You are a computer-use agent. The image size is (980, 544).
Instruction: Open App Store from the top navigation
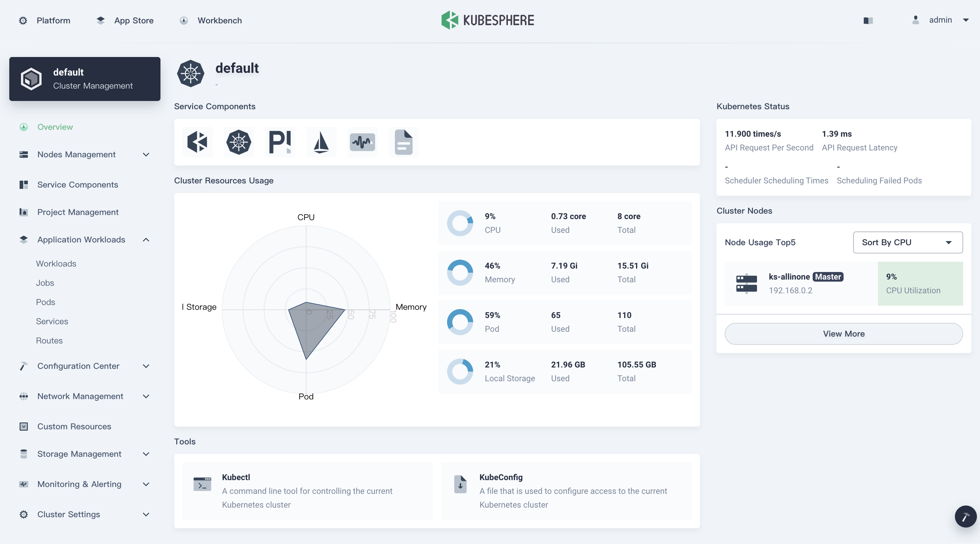point(134,21)
